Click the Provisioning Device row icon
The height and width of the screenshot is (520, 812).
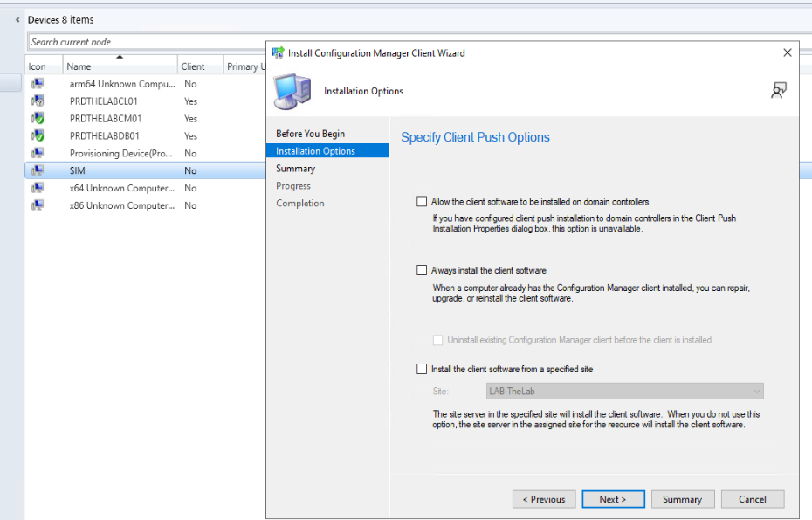click(x=38, y=153)
